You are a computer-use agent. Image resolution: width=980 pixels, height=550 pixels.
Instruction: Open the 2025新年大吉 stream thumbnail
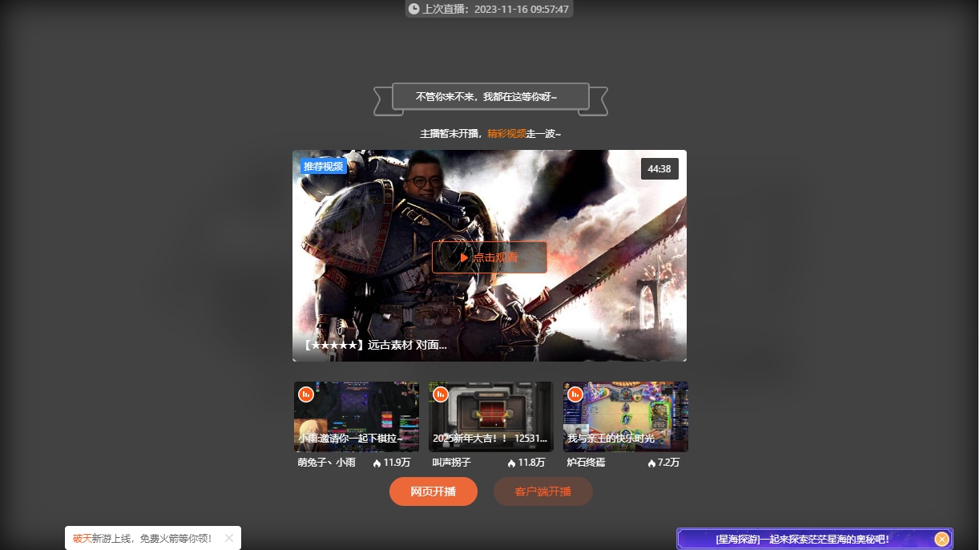(x=490, y=417)
